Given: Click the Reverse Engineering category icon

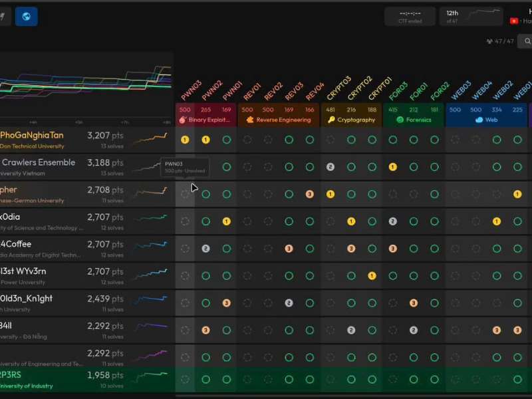Looking at the screenshot, I should tap(250, 120).
